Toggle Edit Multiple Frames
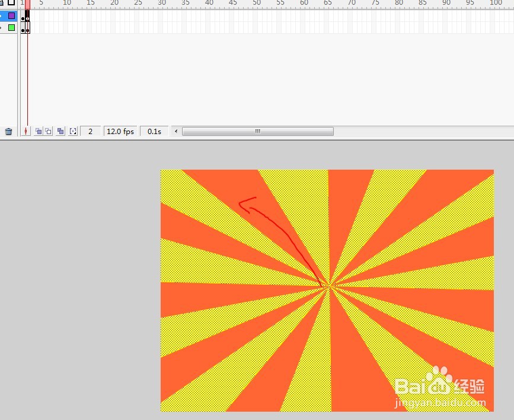514x420 pixels. tap(60, 132)
